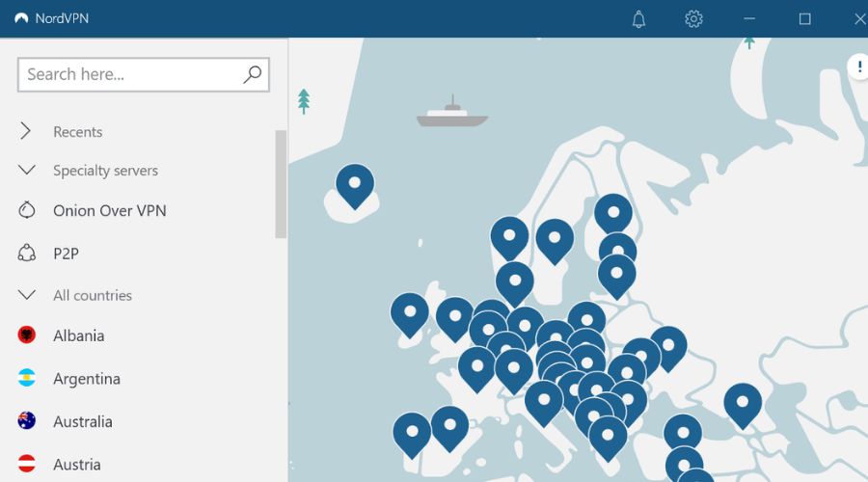Expand the Recents section chevron
868x482 pixels.
[25, 131]
